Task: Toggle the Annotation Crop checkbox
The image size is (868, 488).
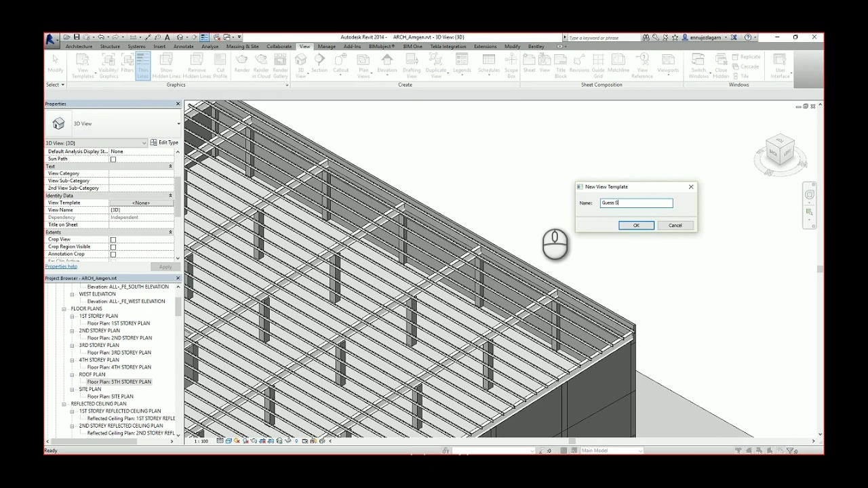Action: pyautogui.click(x=113, y=255)
